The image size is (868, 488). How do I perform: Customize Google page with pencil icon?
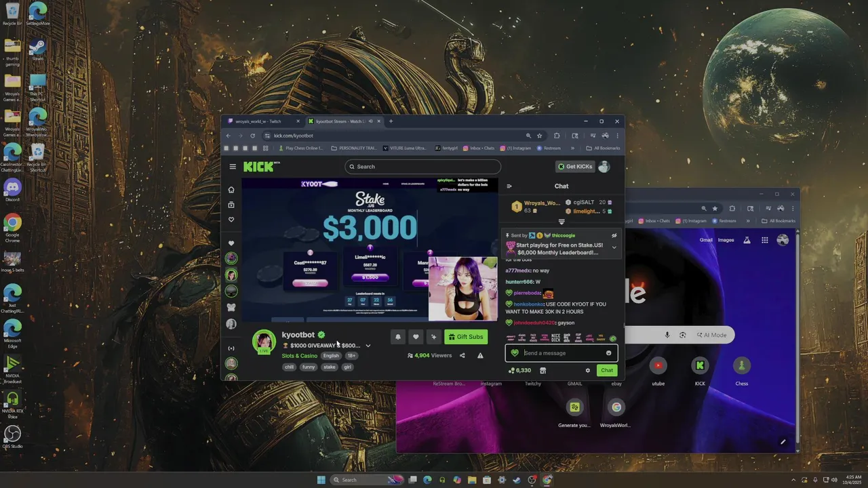coord(783,442)
